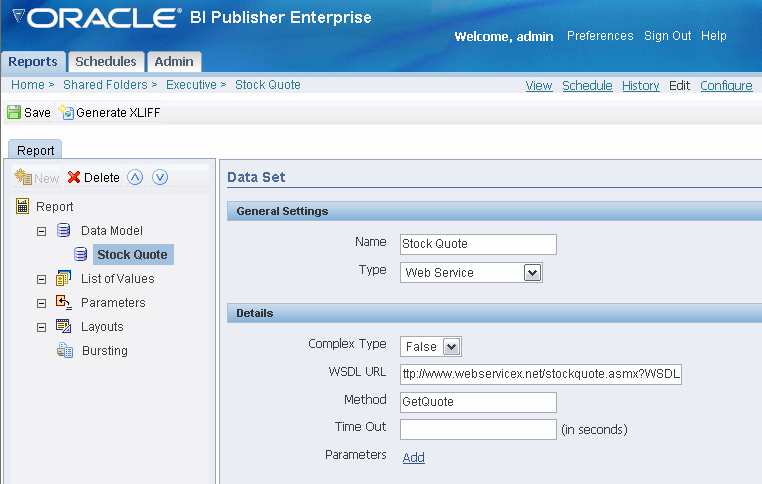762x484 pixels.
Task: Open the History link
Action: point(641,86)
